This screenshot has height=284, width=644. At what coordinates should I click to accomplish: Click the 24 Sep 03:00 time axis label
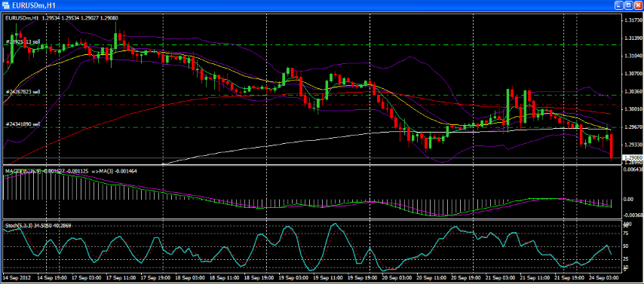click(605, 277)
